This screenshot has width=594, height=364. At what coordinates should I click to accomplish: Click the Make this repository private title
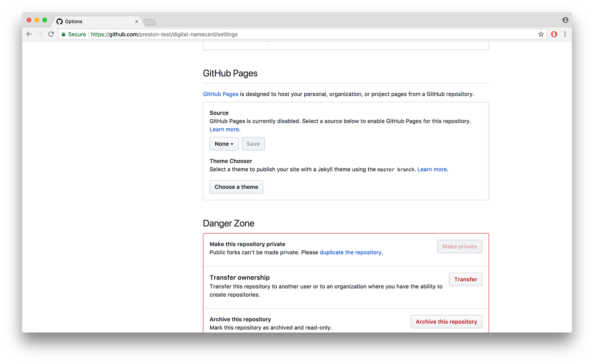pos(247,244)
